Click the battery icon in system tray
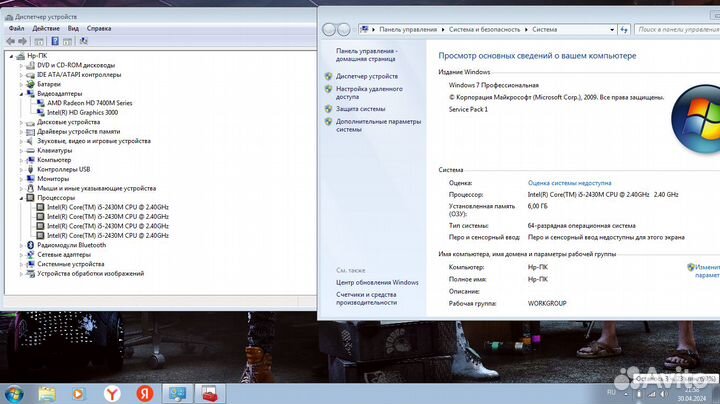720x404 pixels. point(639,394)
